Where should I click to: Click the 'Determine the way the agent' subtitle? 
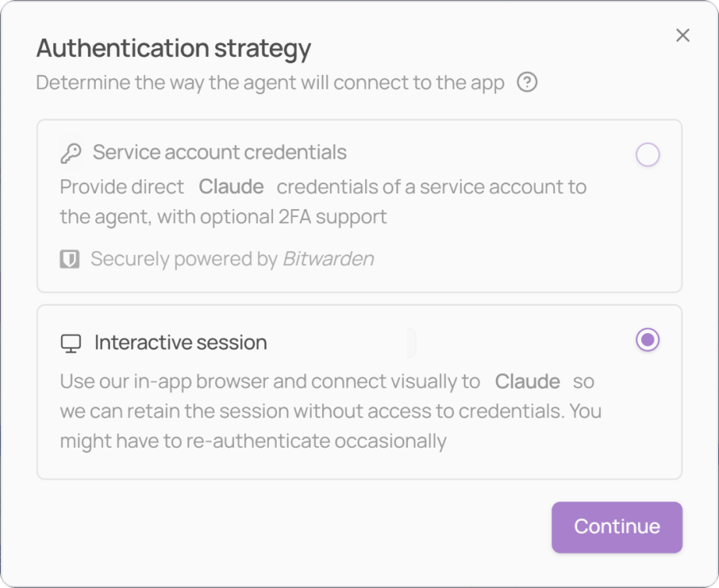tap(270, 83)
